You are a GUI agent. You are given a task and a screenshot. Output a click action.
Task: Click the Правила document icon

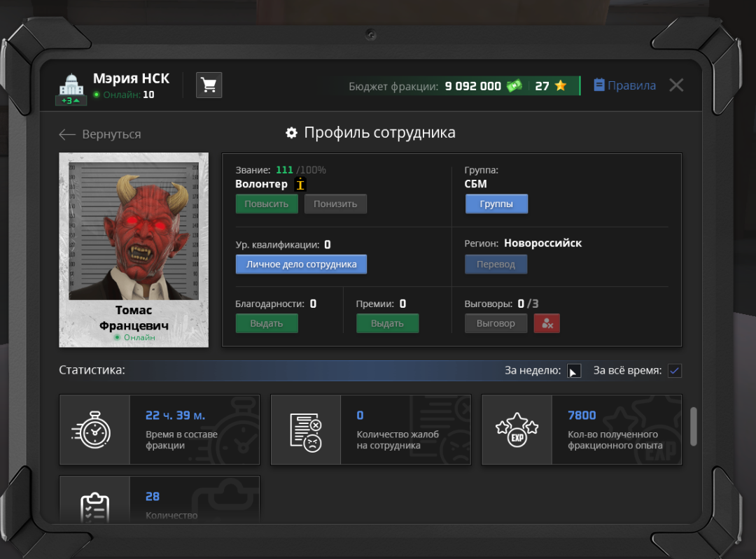(598, 85)
